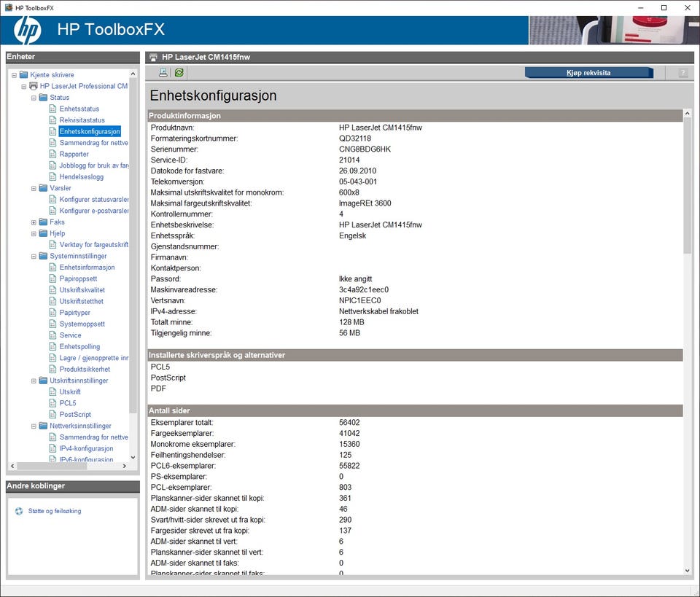Open the Enhetsinformasjon settings page

click(x=87, y=267)
